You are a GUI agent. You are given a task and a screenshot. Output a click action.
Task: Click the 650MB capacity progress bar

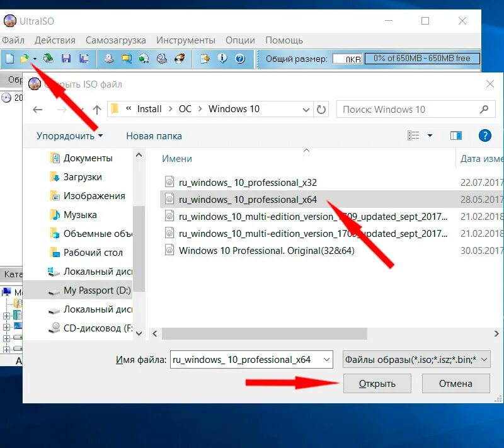point(422,59)
